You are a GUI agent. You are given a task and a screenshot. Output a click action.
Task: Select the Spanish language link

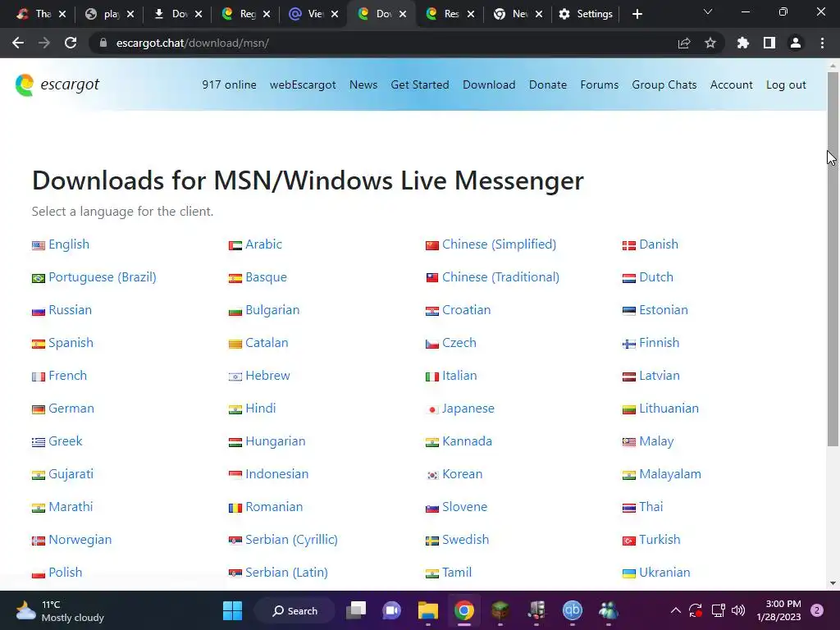71,342
